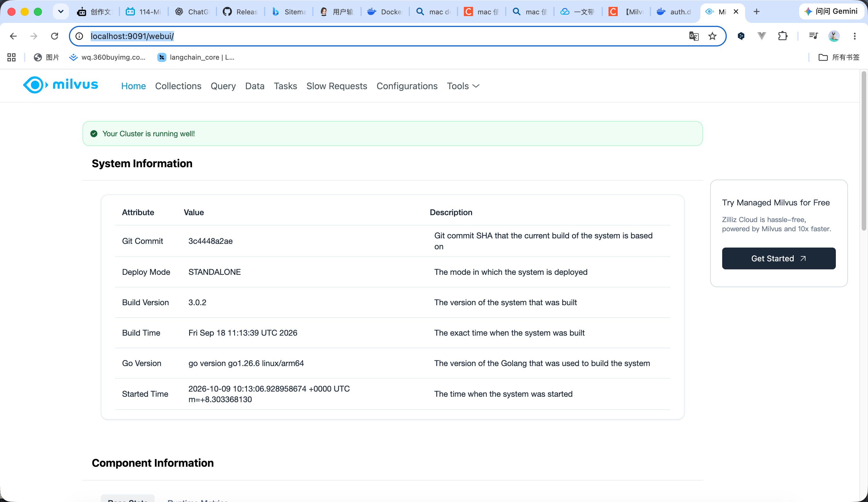Switch to the auth.d browser tab
The image size is (868, 502).
tap(675, 12)
